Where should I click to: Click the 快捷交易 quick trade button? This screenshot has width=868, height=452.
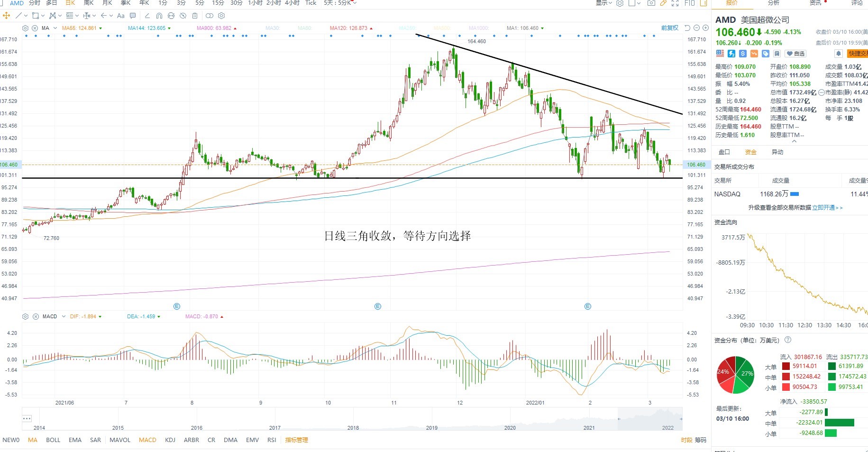[858, 54]
